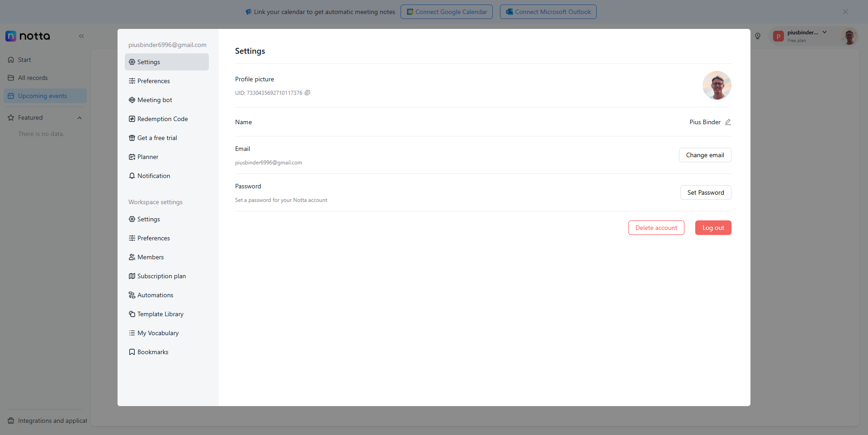Open workspace Subscription plan page
Screen dimensions: 868x435
161,276
